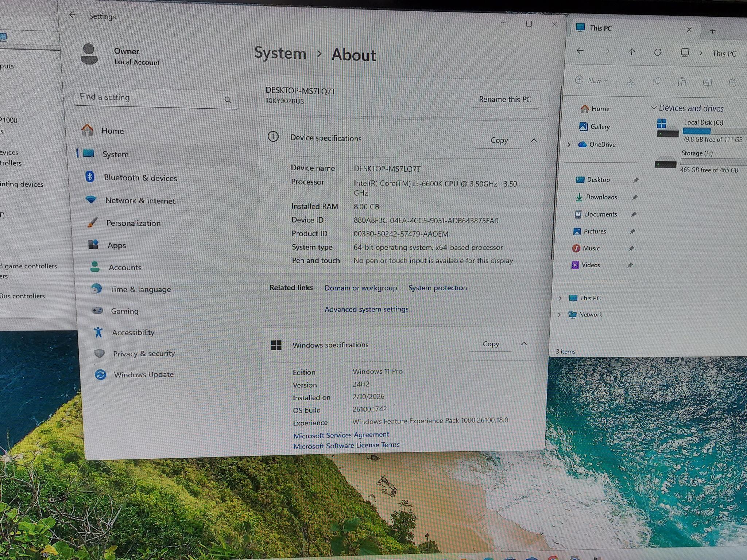
Task: Click the Owner account avatar
Action: 89,54
